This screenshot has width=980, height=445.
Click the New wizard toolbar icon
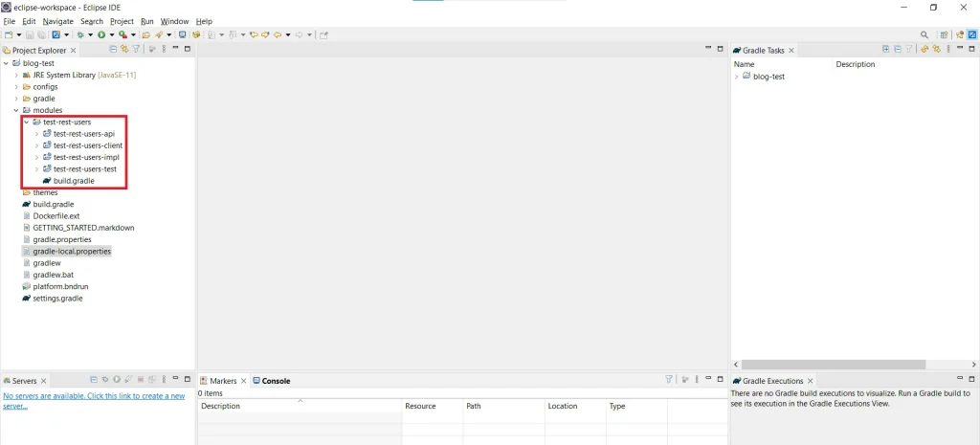tap(9, 35)
